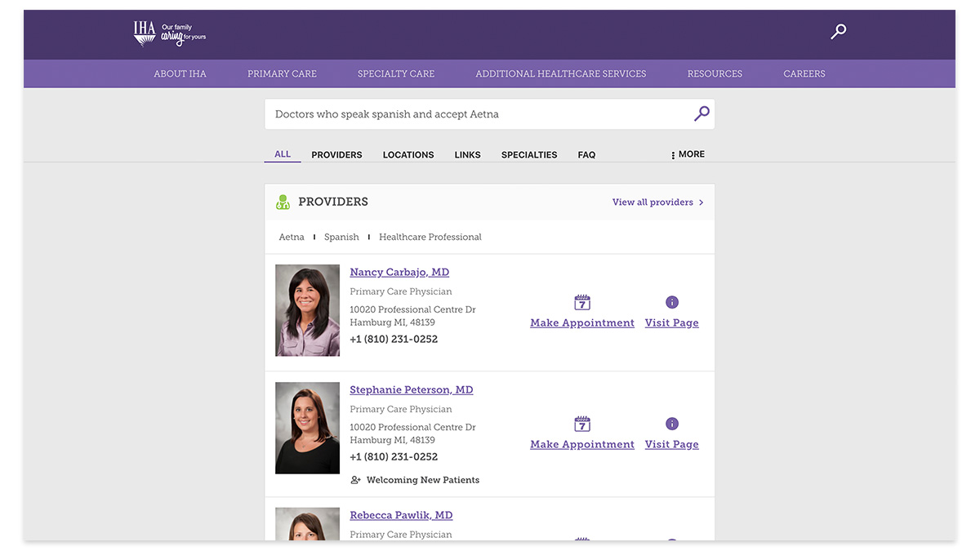
Task: Open the About IHA menu
Action: 180,73
